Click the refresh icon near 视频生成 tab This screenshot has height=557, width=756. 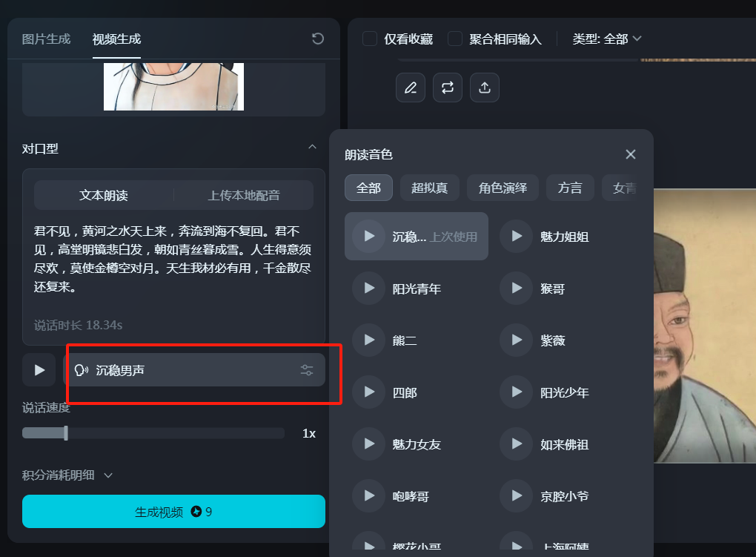point(317,39)
